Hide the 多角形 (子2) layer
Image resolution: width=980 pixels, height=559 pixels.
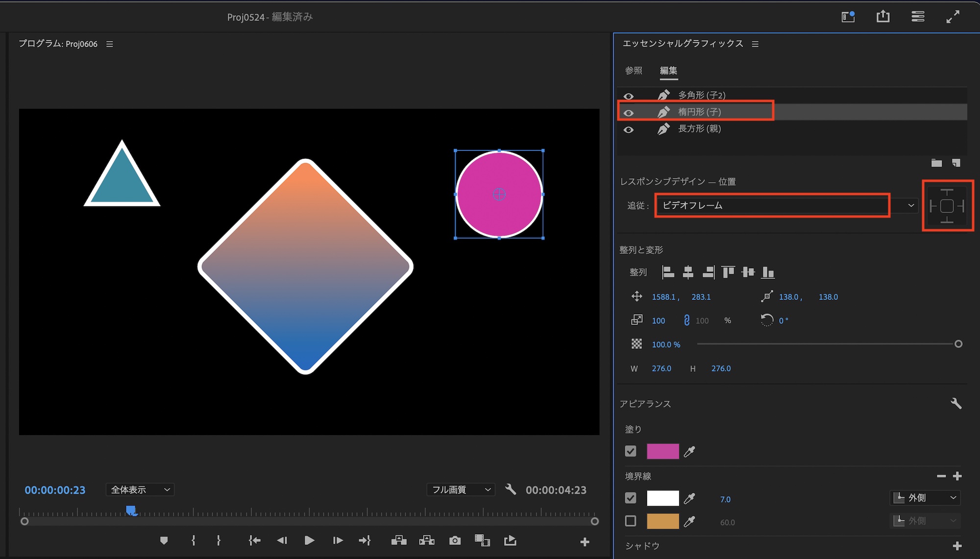(x=629, y=96)
